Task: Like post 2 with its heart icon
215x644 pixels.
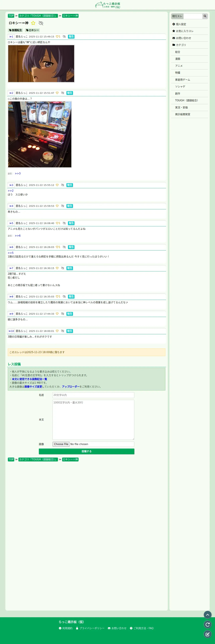Action: 57,93
